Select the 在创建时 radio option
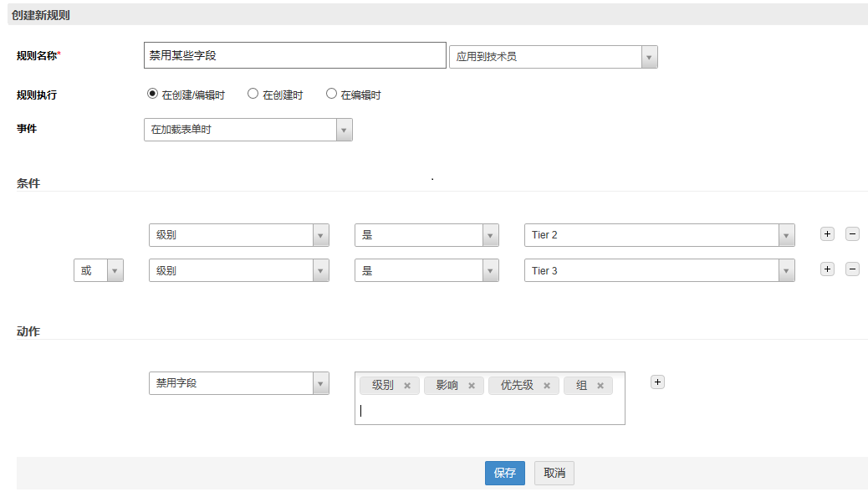Screen dimensions: 868x492 tap(253, 95)
